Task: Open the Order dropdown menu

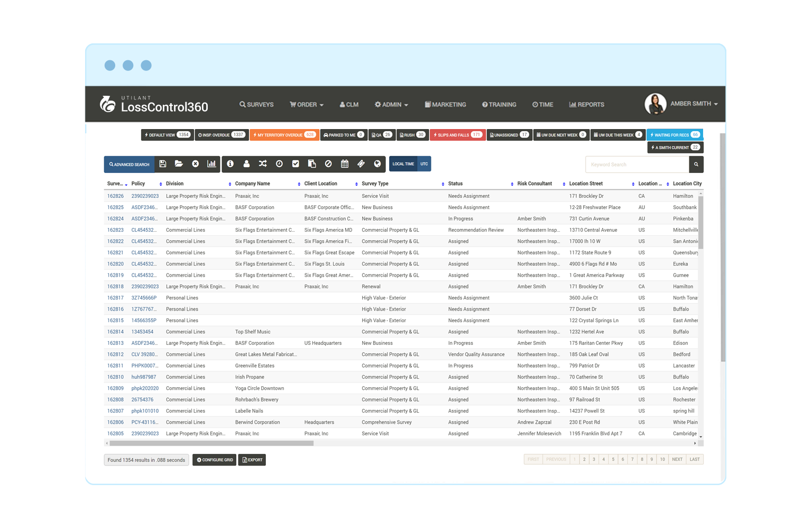Action: [x=307, y=104]
